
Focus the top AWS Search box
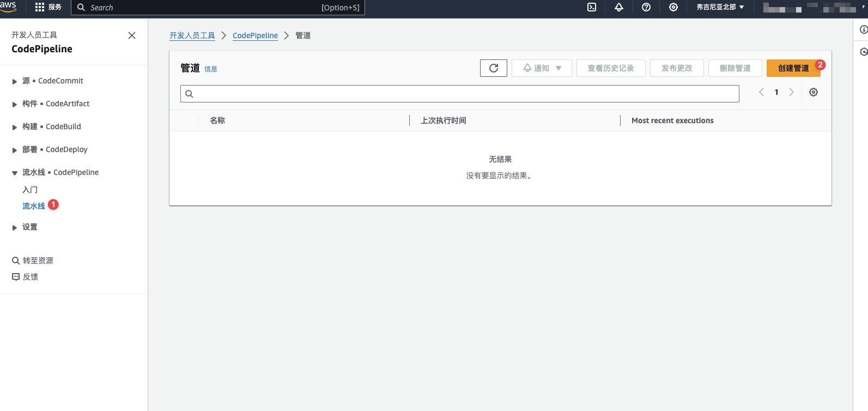(x=218, y=8)
